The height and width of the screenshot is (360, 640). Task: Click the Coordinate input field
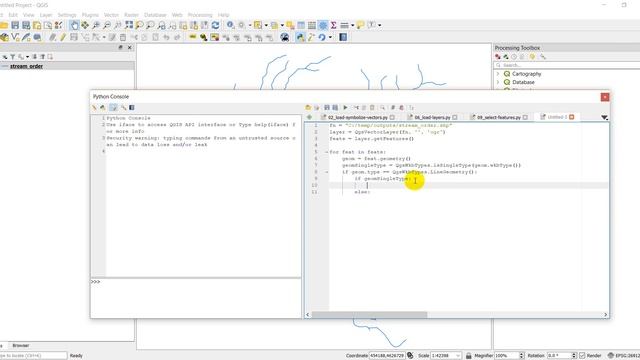[387, 356]
